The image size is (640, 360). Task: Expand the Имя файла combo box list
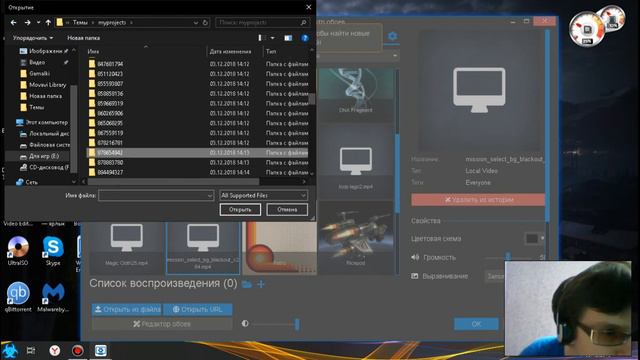[x=209, y=196]
